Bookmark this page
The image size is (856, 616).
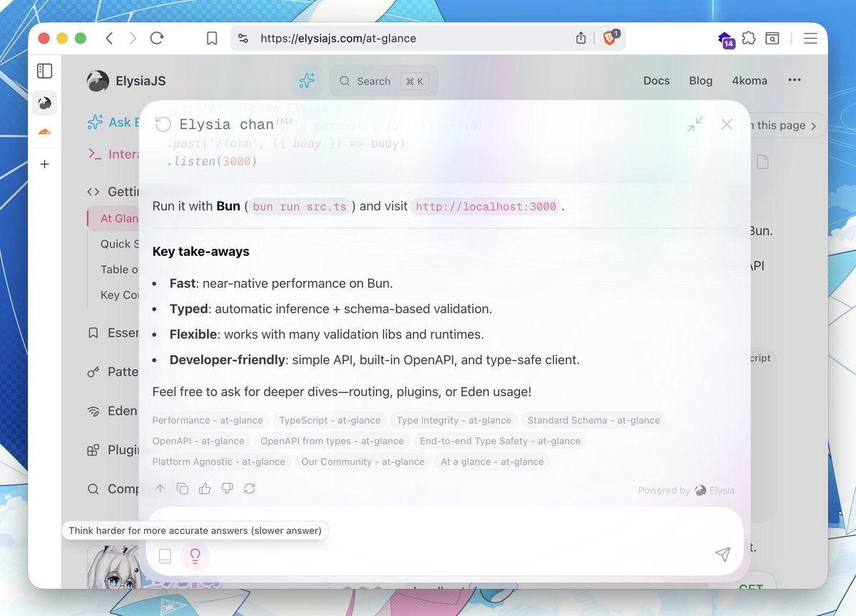click(212, 38)
